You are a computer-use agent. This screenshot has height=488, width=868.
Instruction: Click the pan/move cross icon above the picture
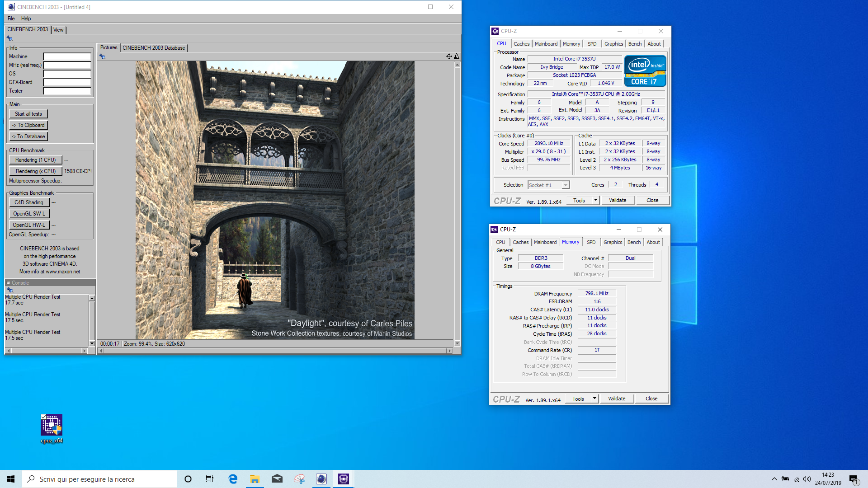pos(449,56)
